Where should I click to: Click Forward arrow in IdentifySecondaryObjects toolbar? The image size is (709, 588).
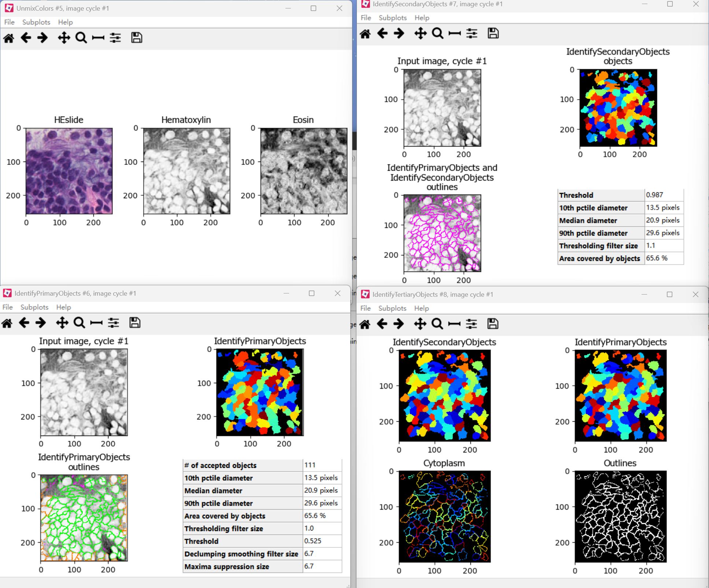coord(399,34)
